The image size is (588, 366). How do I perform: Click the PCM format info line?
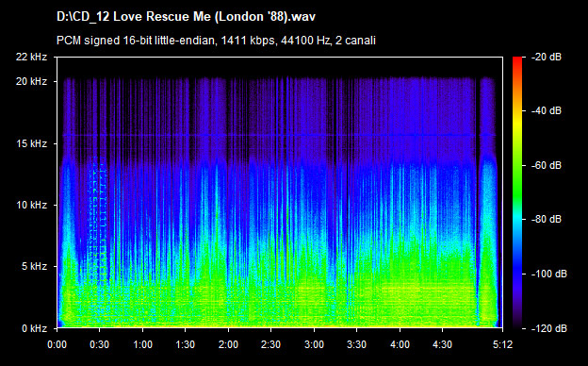(216, 41)
